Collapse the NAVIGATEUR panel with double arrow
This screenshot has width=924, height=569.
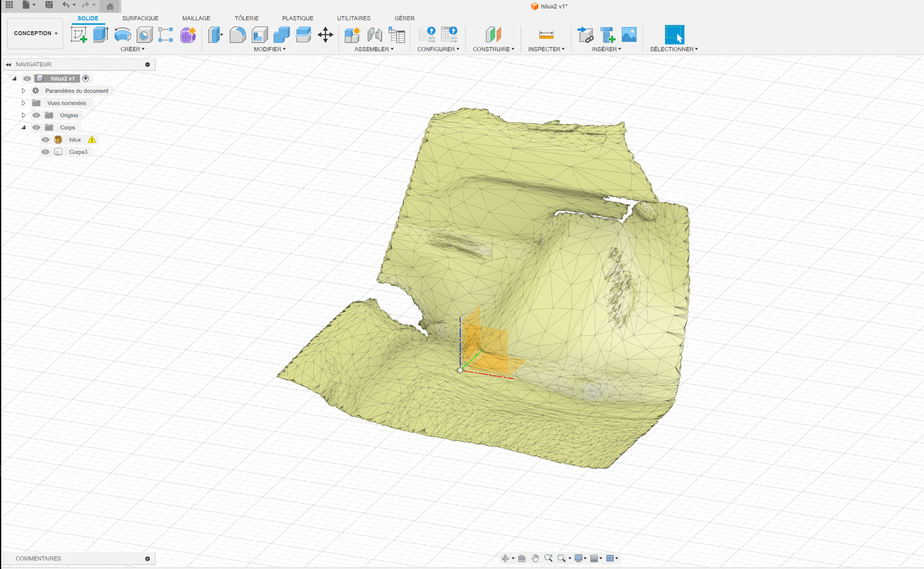click(x=9, y=65)
